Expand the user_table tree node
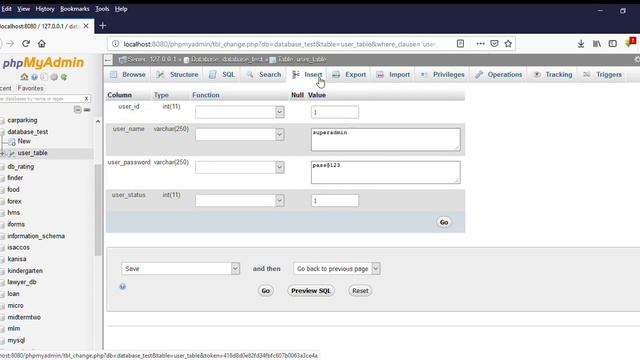Screen dimensions: 640x360 click(3, 153)
